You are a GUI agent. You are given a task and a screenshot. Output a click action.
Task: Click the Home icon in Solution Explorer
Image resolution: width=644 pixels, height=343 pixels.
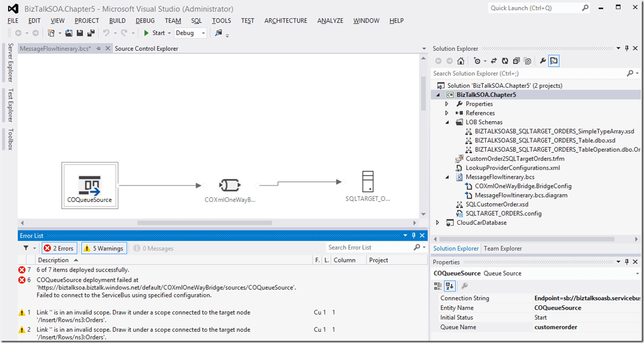(460, 61)
